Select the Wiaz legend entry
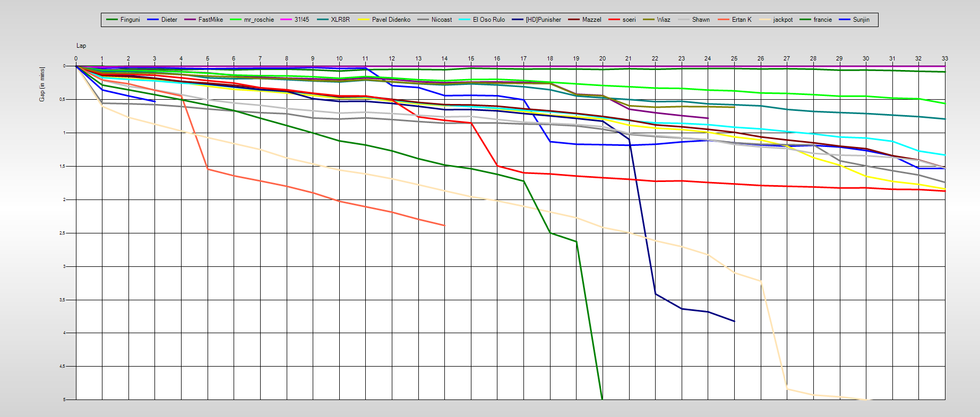The image size is (980, 417). pyautogui.click(x=663, y=20)
